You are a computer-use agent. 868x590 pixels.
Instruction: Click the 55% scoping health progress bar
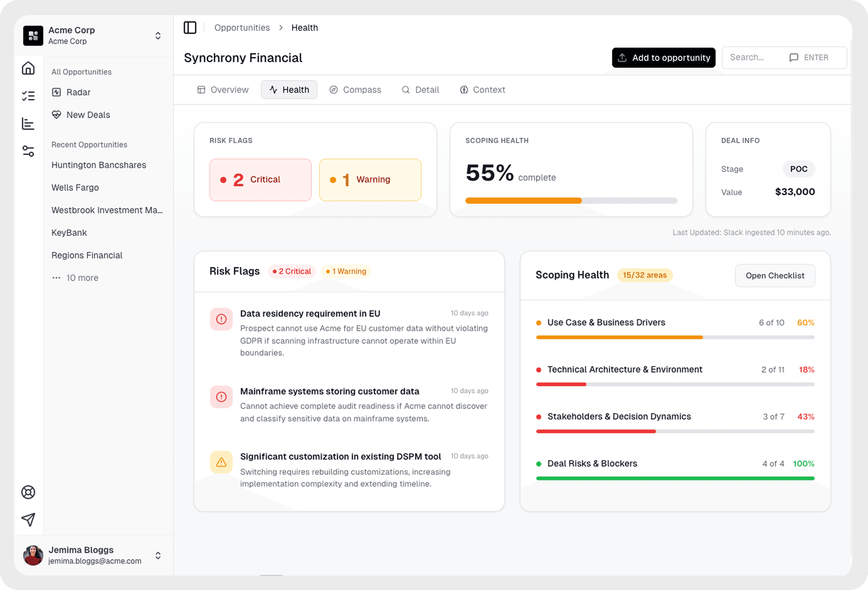coord(571,201)
